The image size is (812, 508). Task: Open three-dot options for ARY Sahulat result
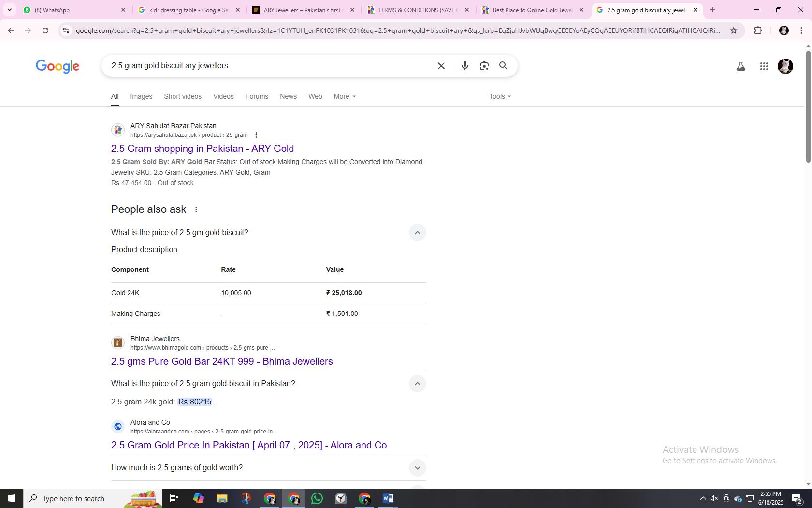click(x=256, y=135)
